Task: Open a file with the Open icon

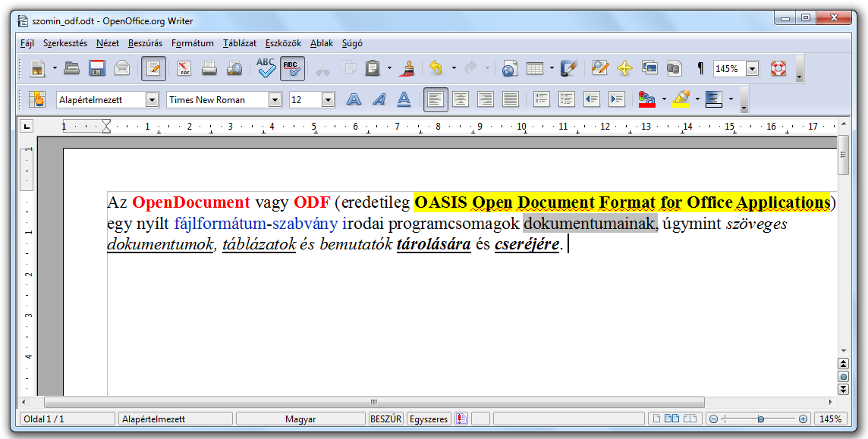Action: [72, 68]
